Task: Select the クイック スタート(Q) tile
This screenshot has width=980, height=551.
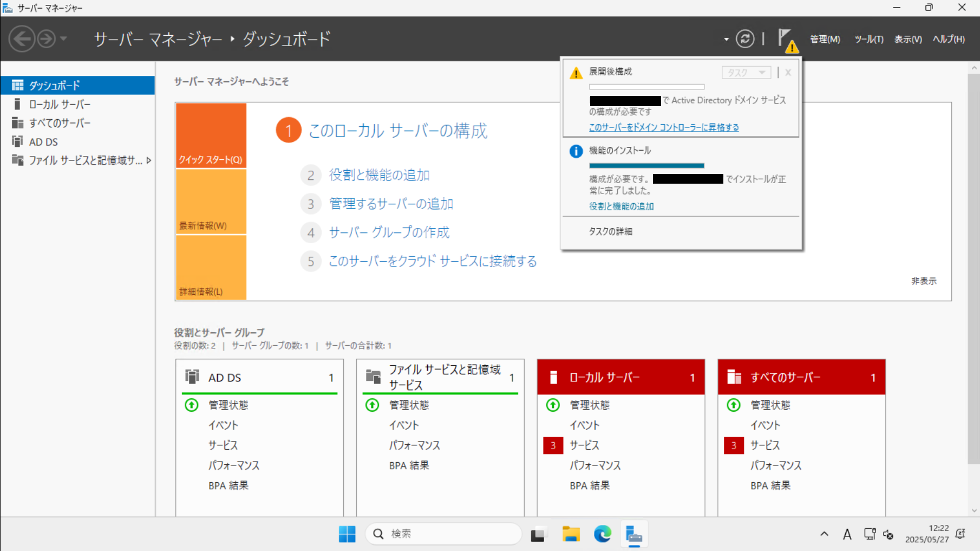Action: pyautogui.click(x=211, y=135)
